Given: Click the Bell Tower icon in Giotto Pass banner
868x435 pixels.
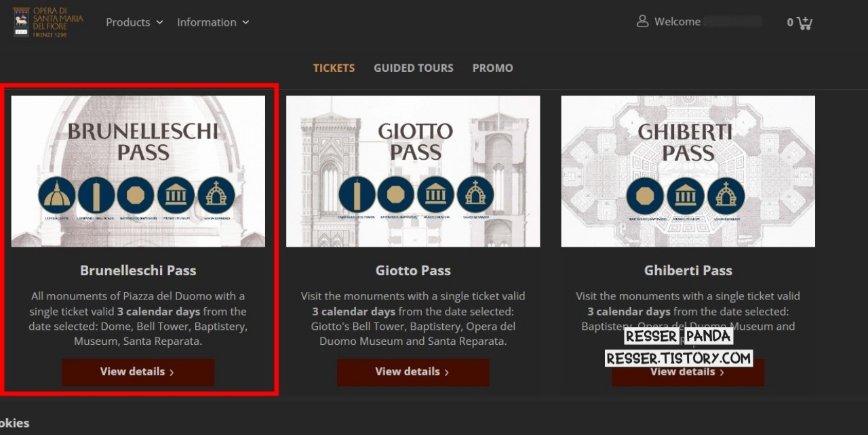Looking at the screenshot, I should (x=357, y=195).
